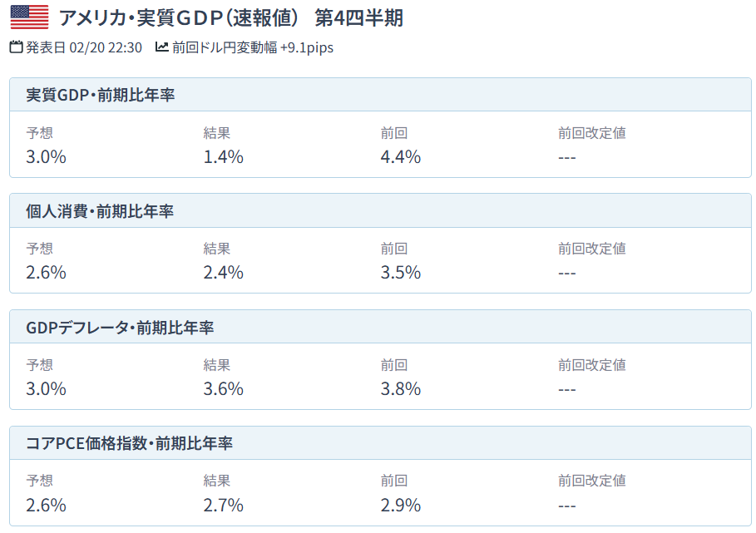Click the core PCE previous 2.9%
756x533 pixels.
(401, 505)
